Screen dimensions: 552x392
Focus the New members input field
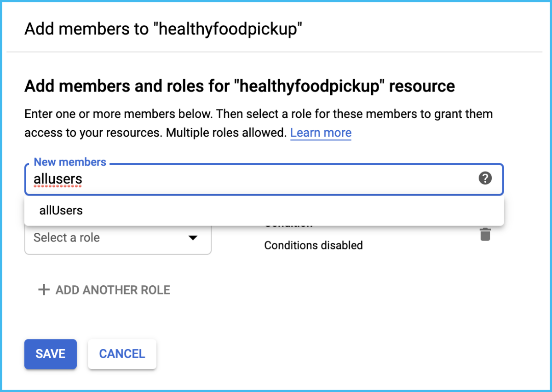coord(276,179)
